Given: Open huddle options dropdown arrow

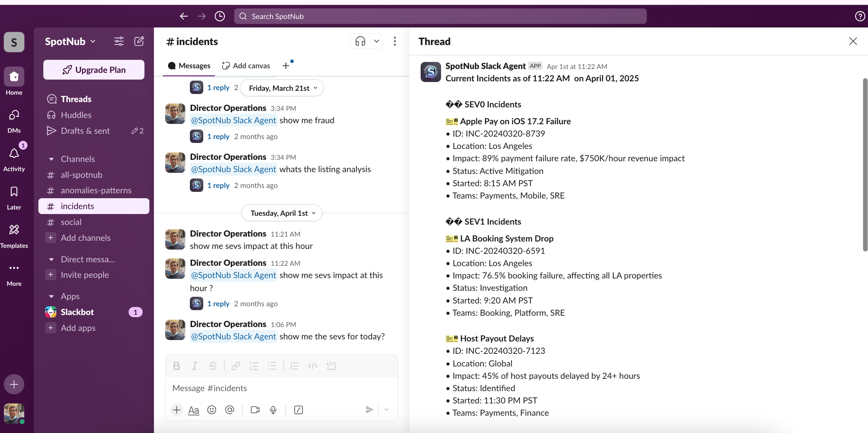Looking at the screenshot, I should [x=377, y=42].
